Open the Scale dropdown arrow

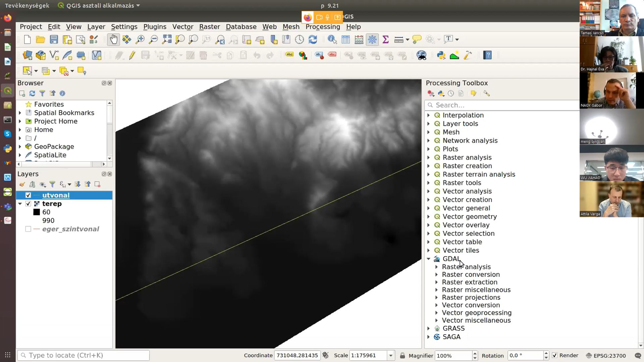tap(391, 355)
